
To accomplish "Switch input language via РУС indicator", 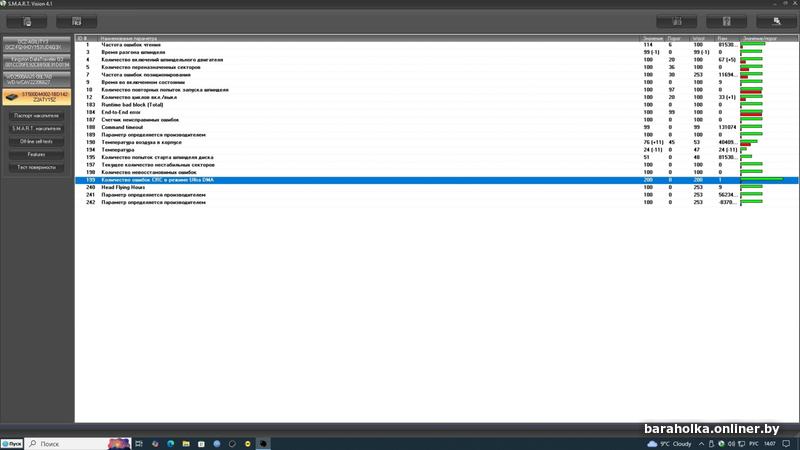I will tap(754, 444).
